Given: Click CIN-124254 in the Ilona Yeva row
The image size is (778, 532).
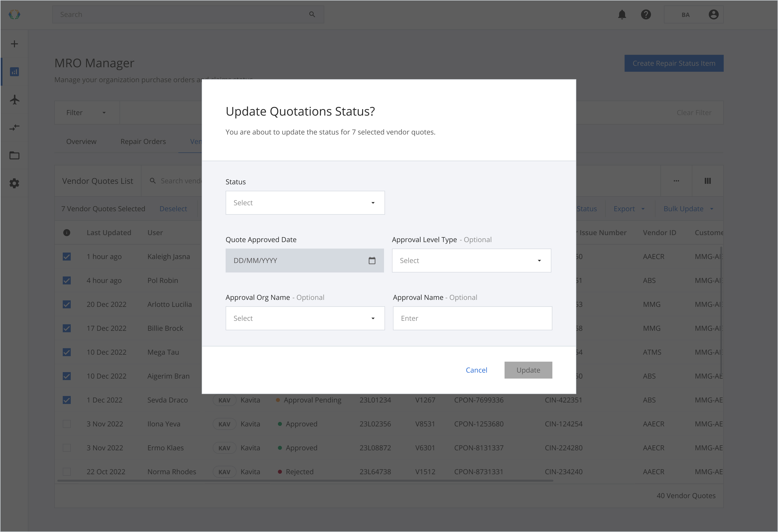Looking at the screenshot, I should (x=564, y=424).
